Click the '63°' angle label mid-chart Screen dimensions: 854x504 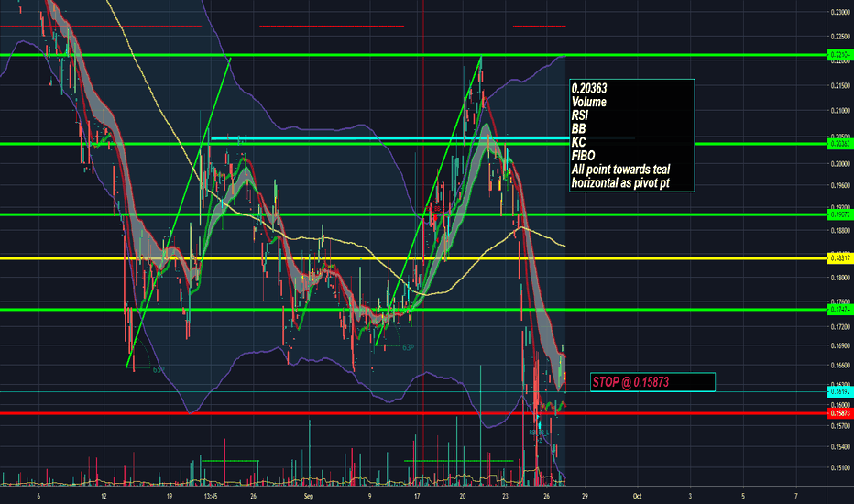tap(408, 347)
